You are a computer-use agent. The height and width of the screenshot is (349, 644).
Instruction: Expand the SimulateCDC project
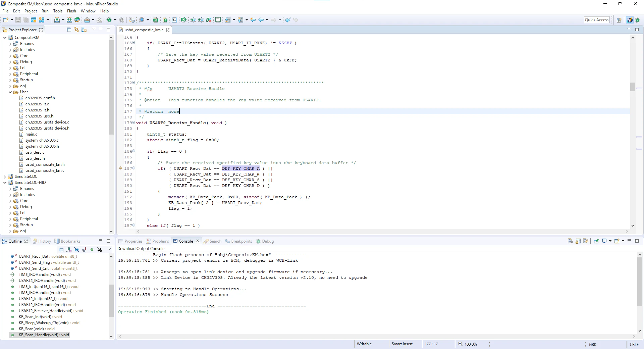click(5, 177)
